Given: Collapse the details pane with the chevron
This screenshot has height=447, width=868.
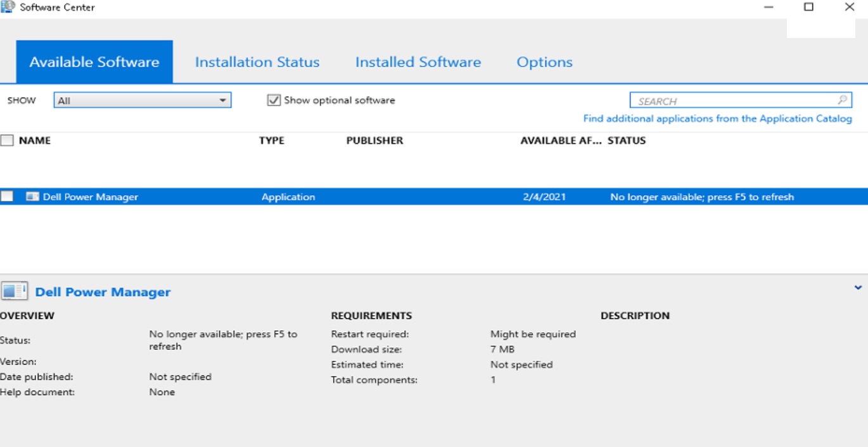Looking at the screenshot, I should (858, 287).
